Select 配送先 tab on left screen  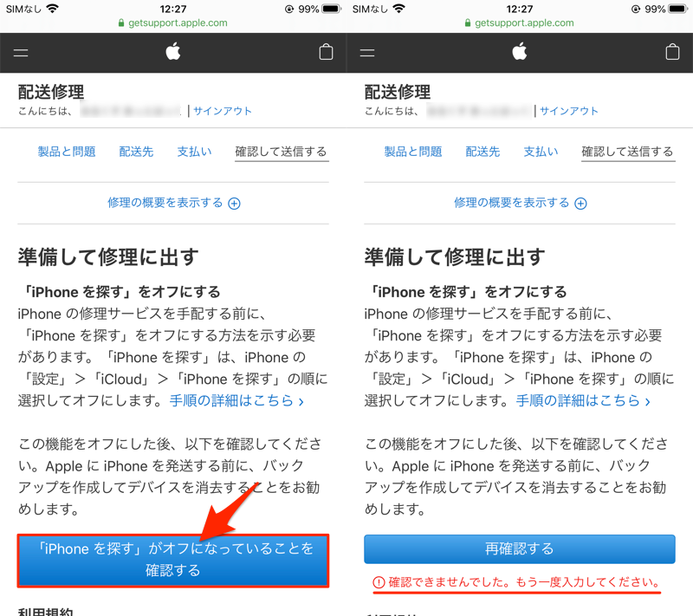coord(136,152)
